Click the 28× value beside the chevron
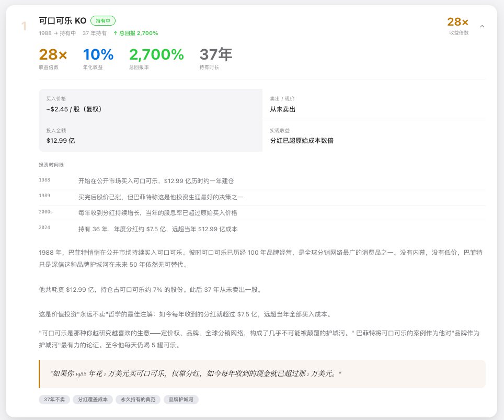The image size is (504, 420). click(x=457, y=22)
